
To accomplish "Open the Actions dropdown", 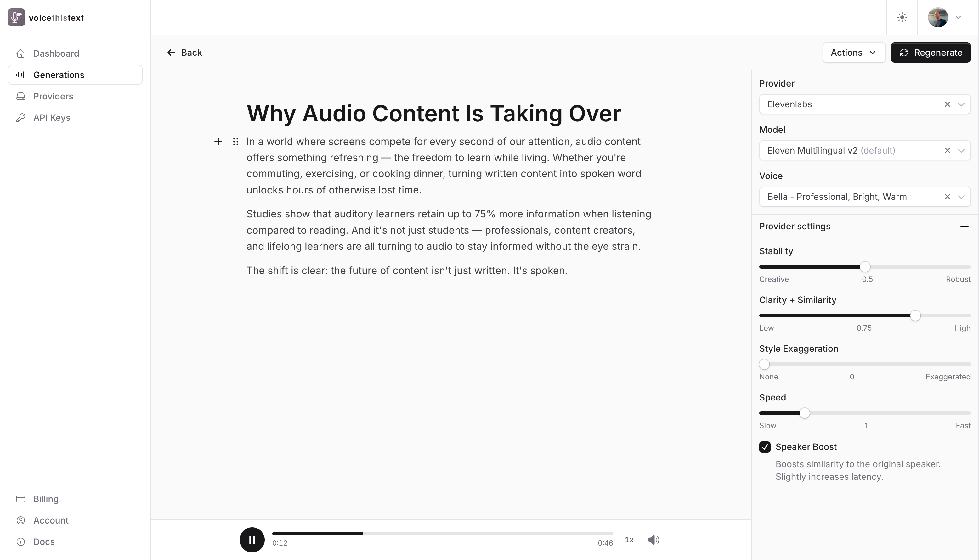I will (853, 52).
